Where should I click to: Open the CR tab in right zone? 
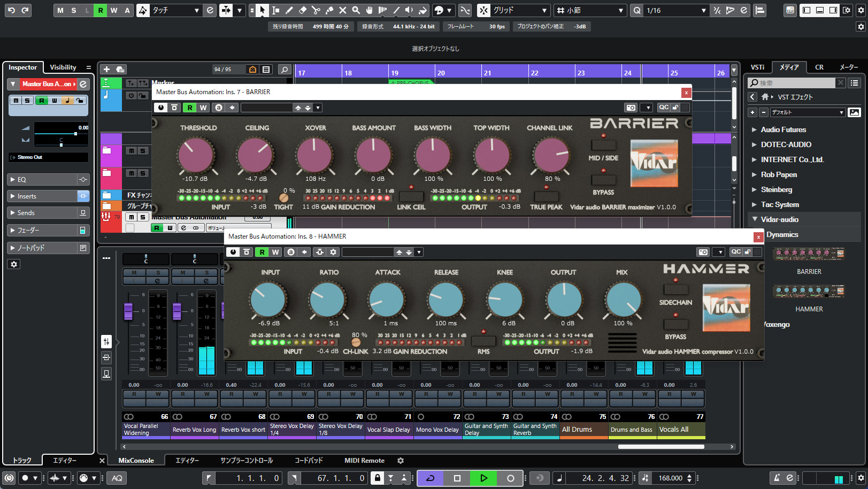[819, 67]
